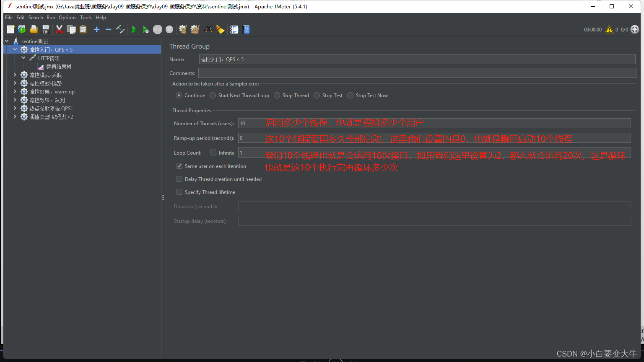Viewport: 644px width, 362px height.
Task: Click the Clear All double-broom icon
Action: tap(195, 29)
